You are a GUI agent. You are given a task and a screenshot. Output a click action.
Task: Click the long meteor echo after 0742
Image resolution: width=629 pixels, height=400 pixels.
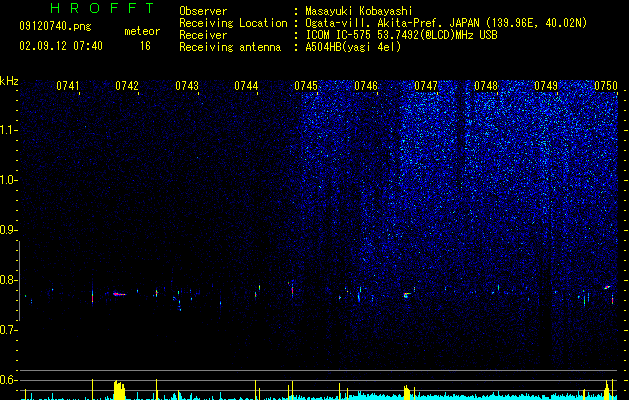point(119,294)
